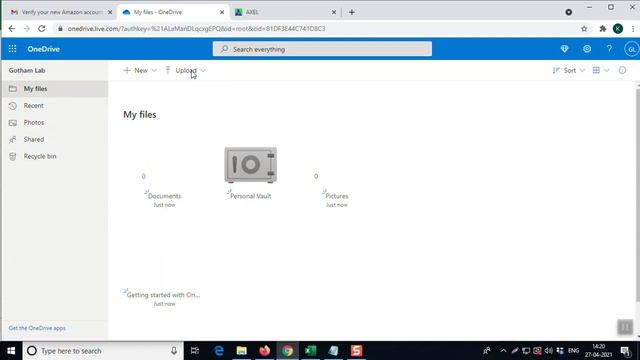This screenshot has width=640, height=360.
Task: Focus the Search everything box
Action: 322,49
